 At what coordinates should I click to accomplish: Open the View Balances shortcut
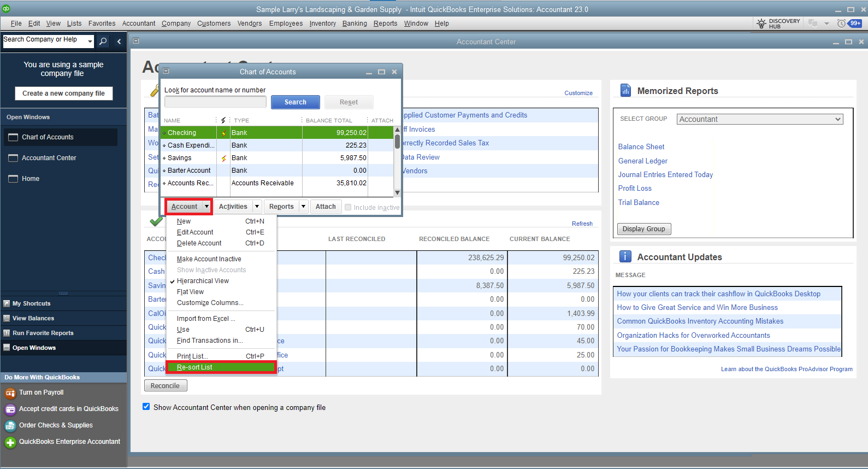coord(33,318)
